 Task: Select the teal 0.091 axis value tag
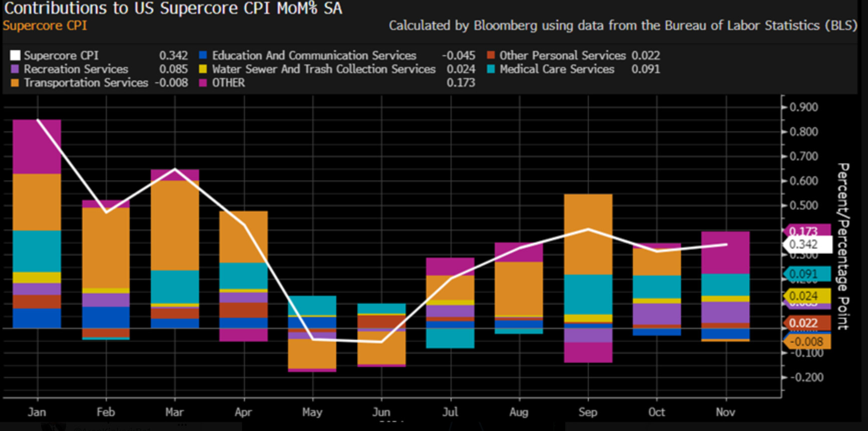806,274
